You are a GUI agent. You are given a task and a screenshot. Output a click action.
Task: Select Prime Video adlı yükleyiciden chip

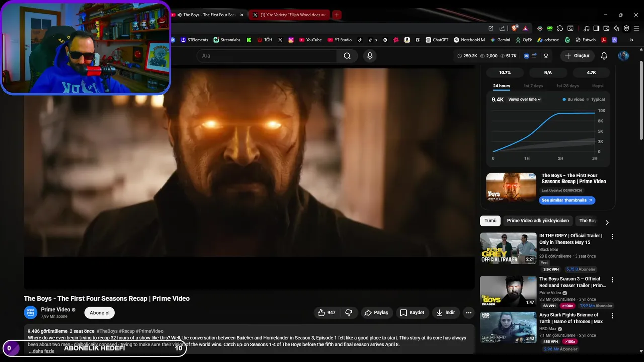click(537, 221)
